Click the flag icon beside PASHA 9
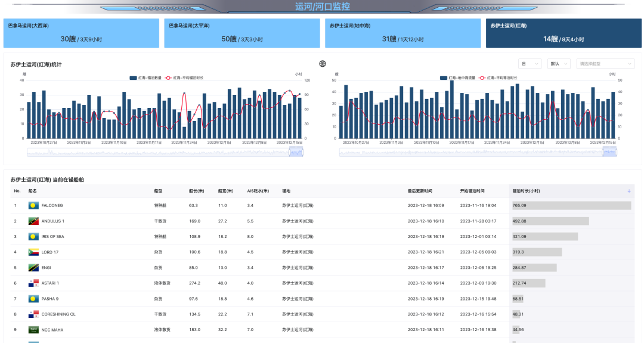Viewport: 644px width, 343px height. (x=33, y=299)
